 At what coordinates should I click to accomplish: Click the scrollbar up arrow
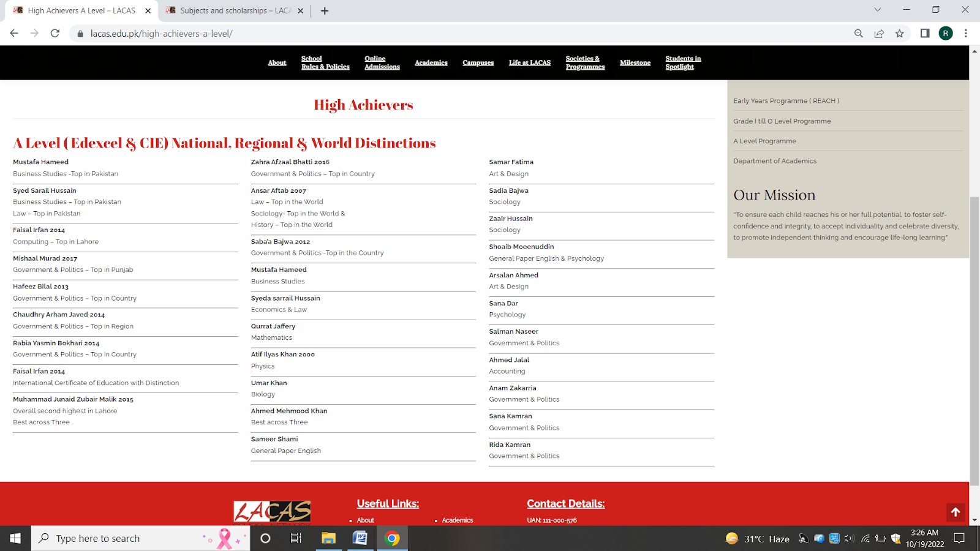(974, 51)
